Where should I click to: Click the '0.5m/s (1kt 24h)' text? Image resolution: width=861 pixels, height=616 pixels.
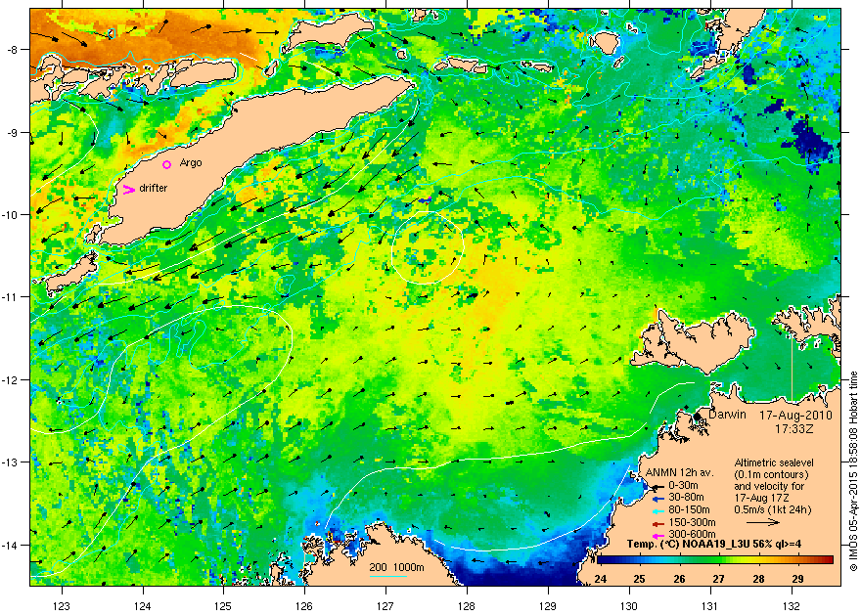773,510
